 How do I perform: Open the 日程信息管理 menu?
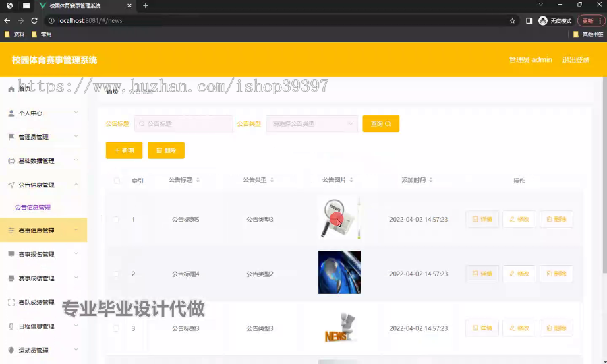coord(43,326)
